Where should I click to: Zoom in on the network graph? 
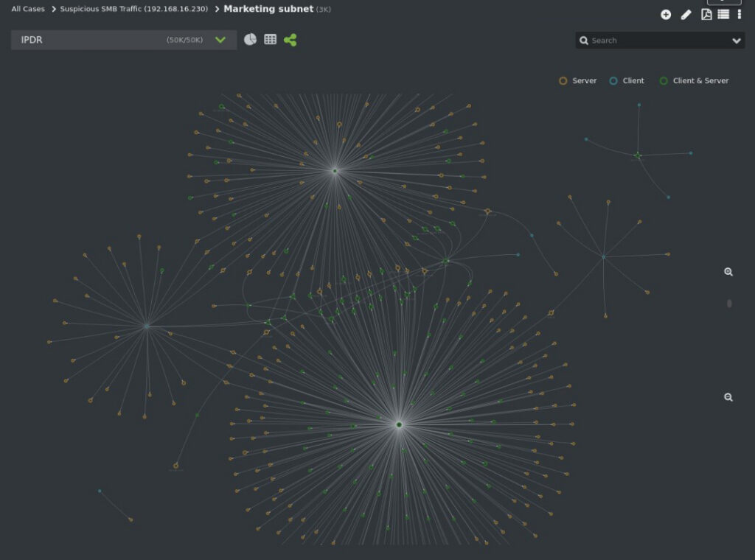coord(728,272)
